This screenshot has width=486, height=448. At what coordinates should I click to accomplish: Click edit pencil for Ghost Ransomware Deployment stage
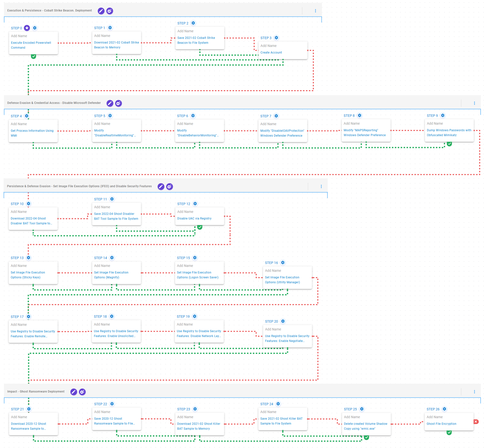(x=74, y=392)
